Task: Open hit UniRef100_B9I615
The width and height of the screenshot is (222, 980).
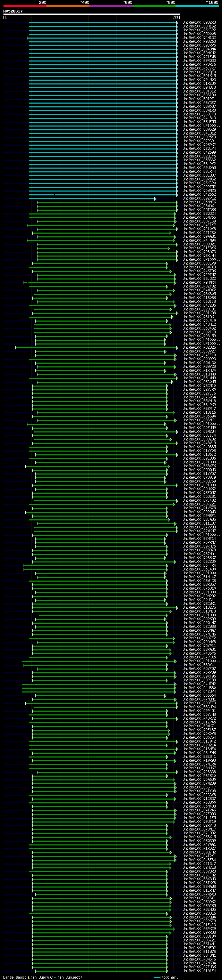Action: click(x=199, y=76)
